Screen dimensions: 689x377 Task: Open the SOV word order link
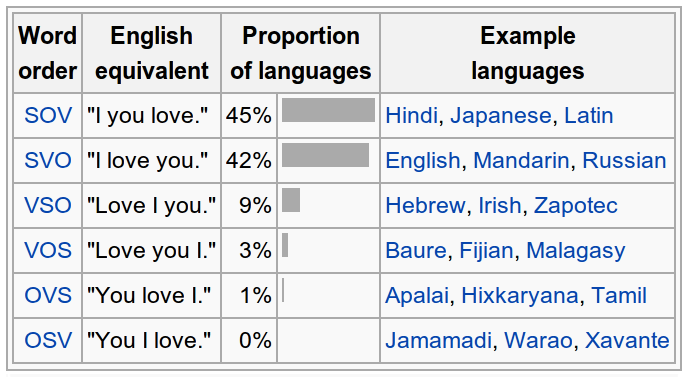point(48,116)
